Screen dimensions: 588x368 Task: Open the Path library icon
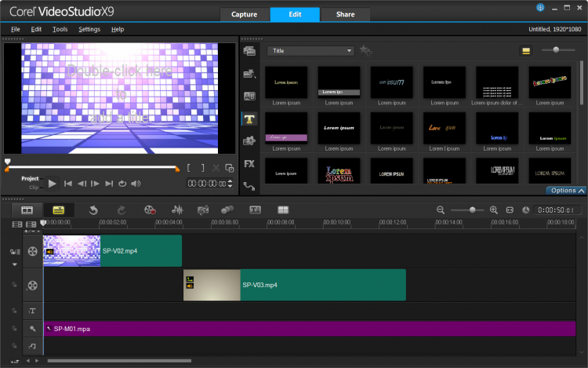tap(249, 186)
